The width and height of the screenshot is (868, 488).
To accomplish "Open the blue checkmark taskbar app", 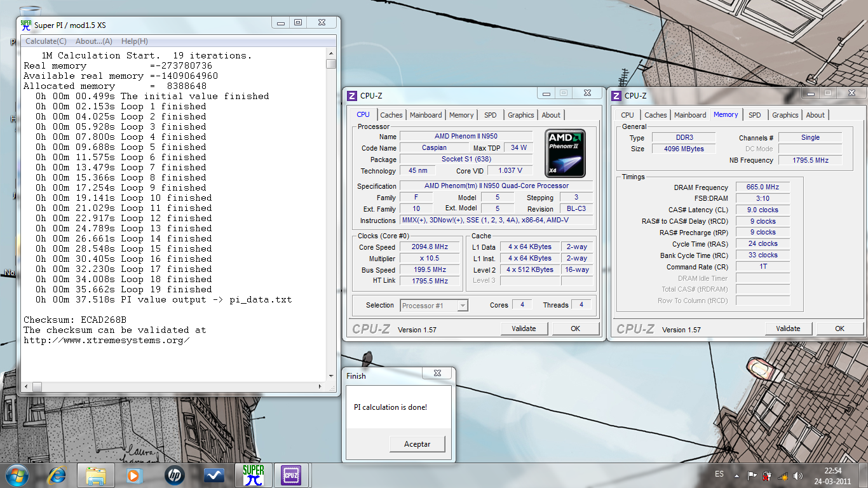I will [x=214, y=475].
